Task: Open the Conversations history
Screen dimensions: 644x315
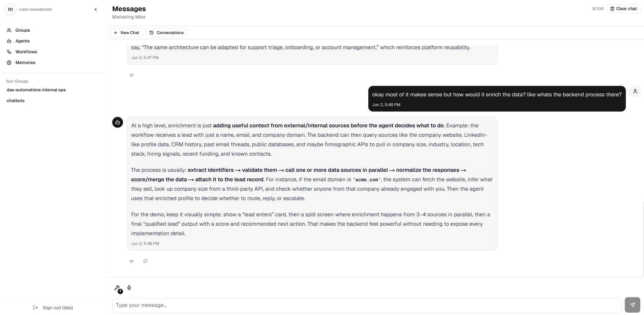Action: coord(166,33)
